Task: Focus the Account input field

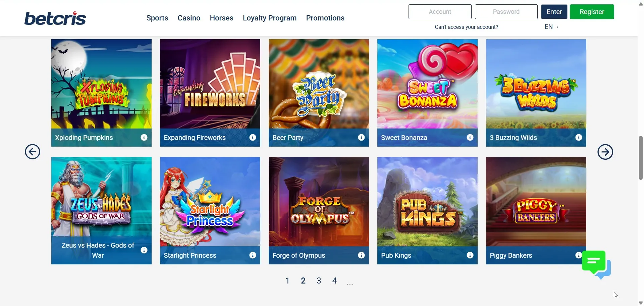Action: 440,12
